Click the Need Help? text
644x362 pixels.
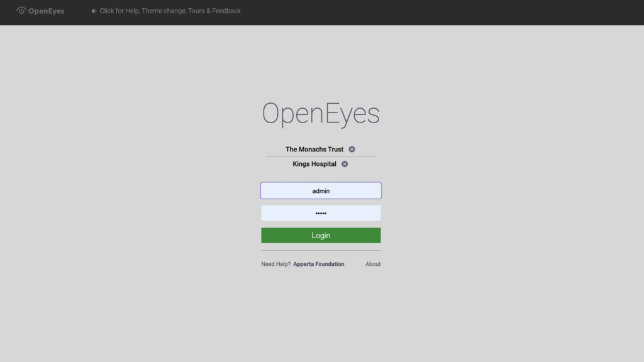[x=275, y=264]
